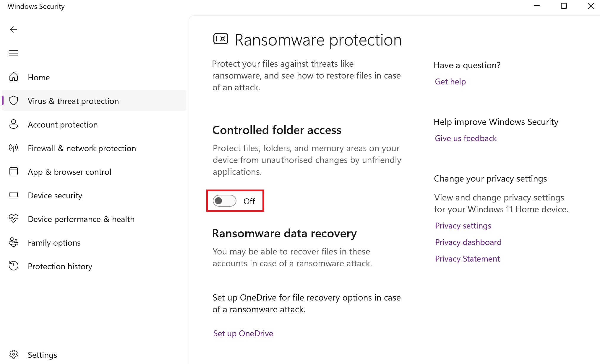Maximize the Windows Security window
This screenshot has height=364, width=600.
coord(564,6)
